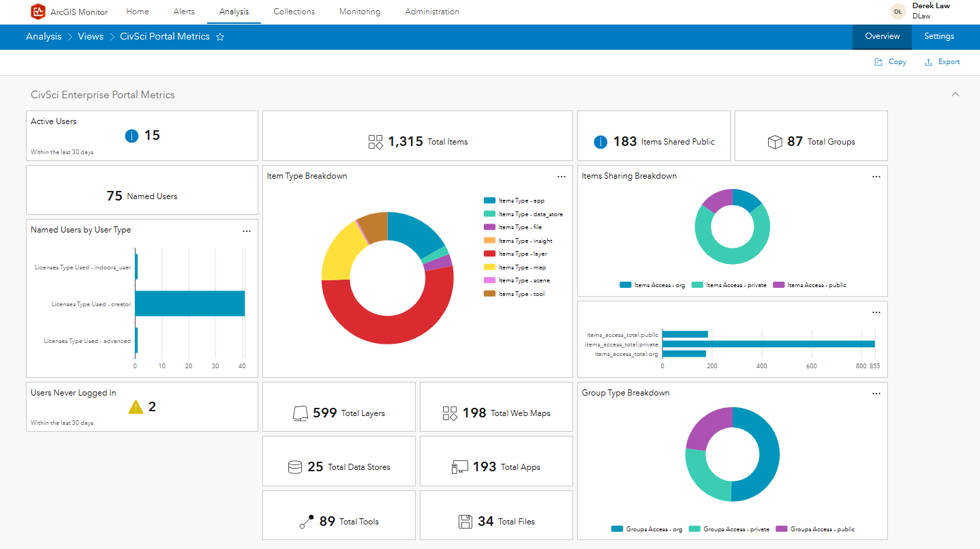The width and height of the screenshot is (980, 549).
Task: Click the Export button
Action: click(942, 62)
